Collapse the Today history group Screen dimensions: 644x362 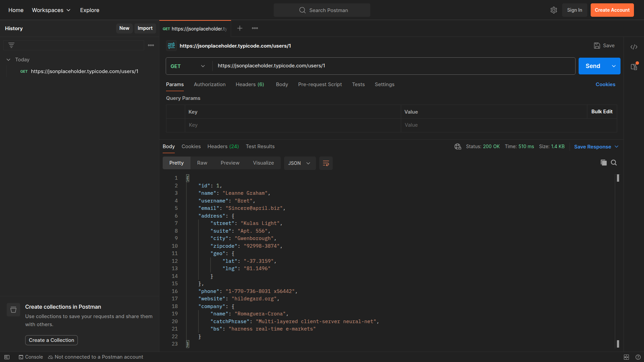[8, 60]
